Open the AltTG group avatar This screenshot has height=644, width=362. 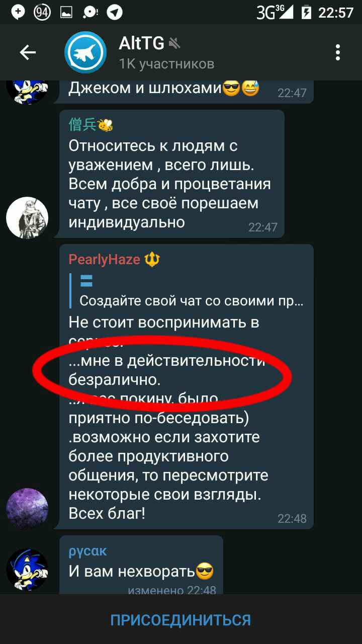point(85,52)
